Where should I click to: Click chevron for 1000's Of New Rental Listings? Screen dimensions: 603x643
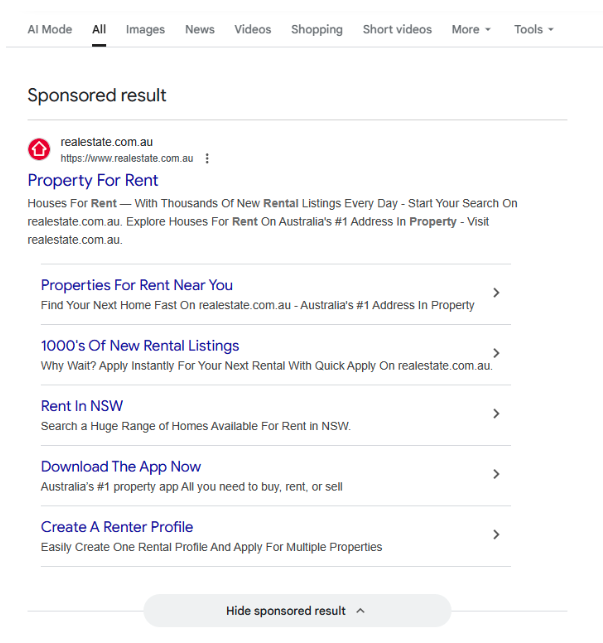pos(496,353)
